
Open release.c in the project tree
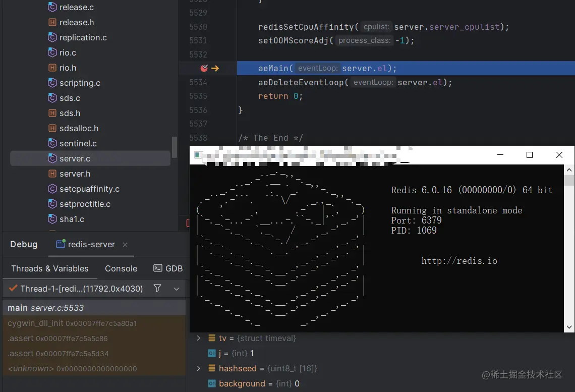[x=77, y=7]
